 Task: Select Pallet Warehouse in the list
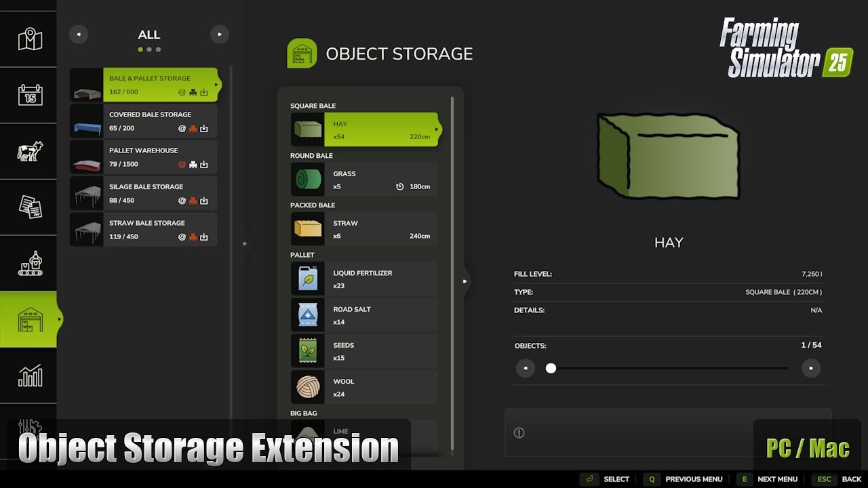[144, 157]
